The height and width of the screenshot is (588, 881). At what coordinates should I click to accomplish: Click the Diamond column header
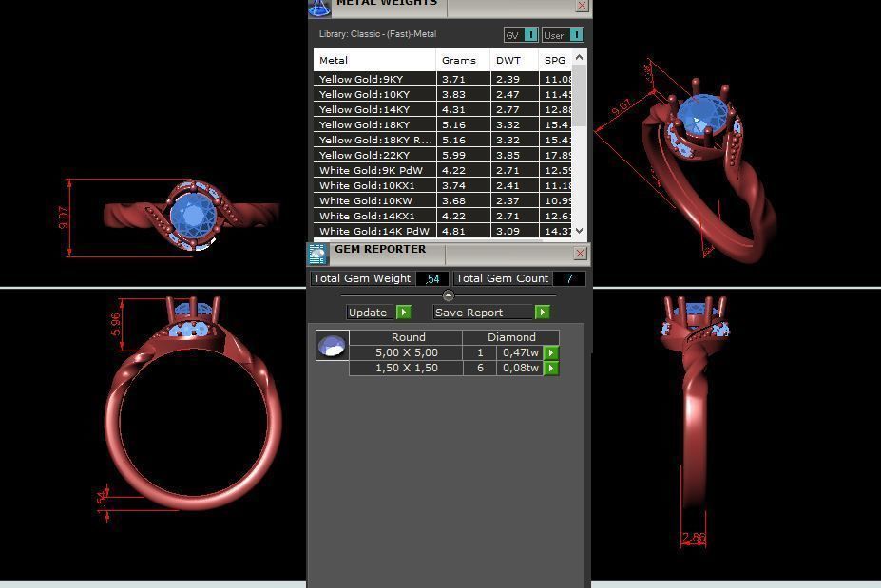(511, 337)
